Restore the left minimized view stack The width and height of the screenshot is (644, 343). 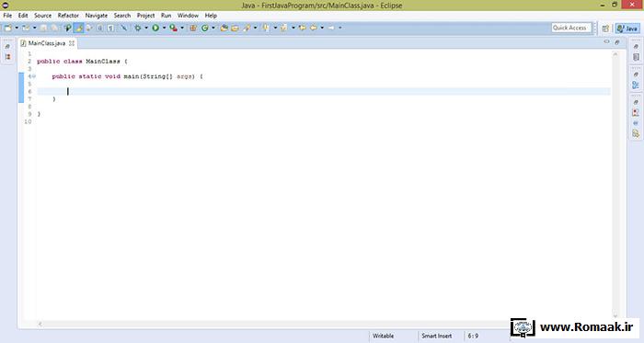point(7,46)
